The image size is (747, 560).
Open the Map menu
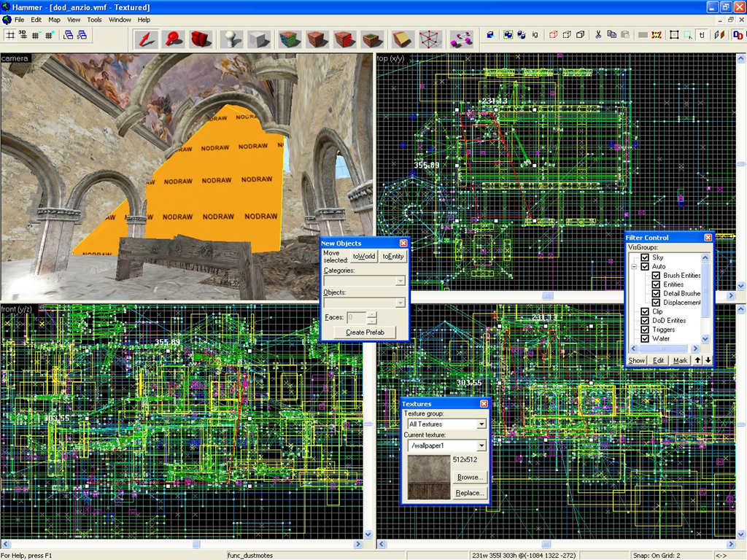coord(54,20)
